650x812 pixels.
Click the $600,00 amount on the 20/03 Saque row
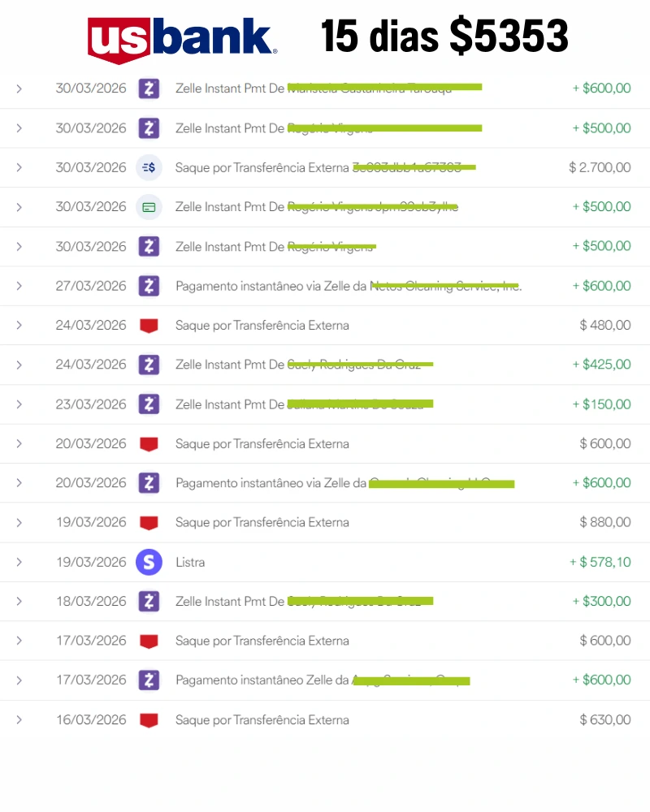[604, 444]
